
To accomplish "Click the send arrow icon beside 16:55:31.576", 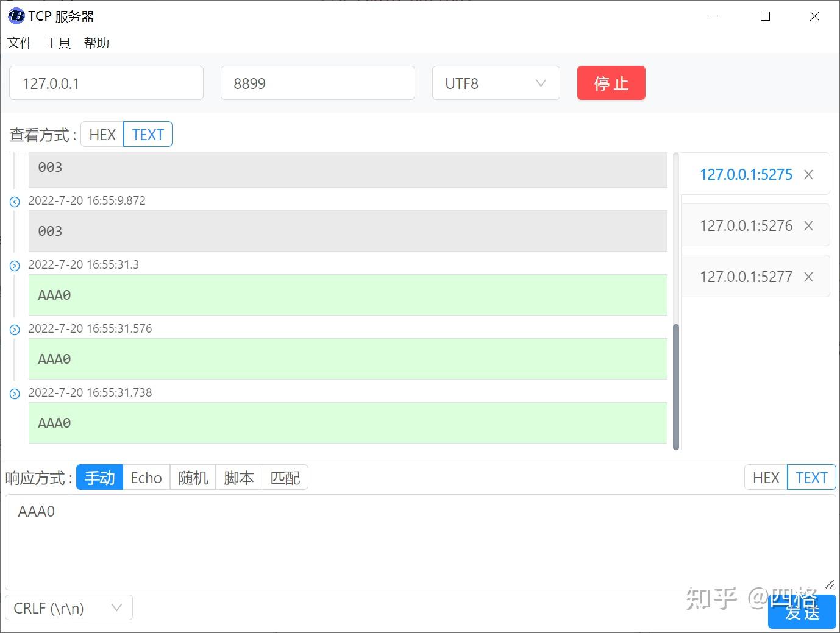I will point(15,330).
